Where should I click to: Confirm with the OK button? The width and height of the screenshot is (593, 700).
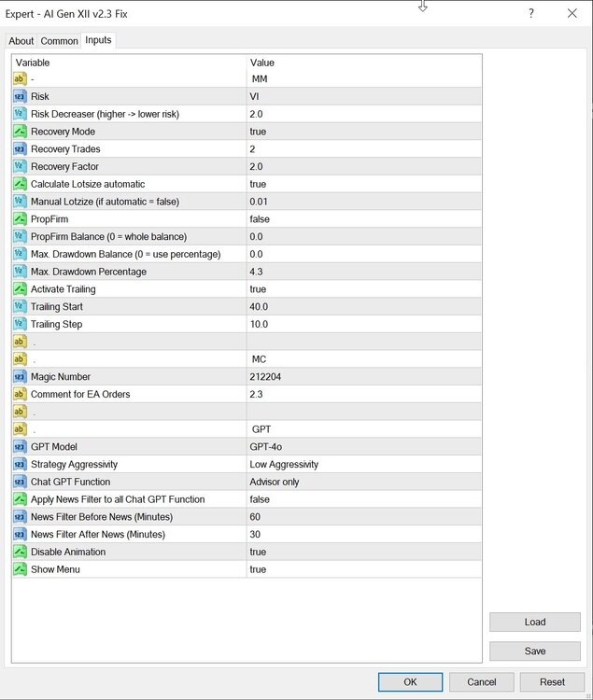(x=410, y=681)
